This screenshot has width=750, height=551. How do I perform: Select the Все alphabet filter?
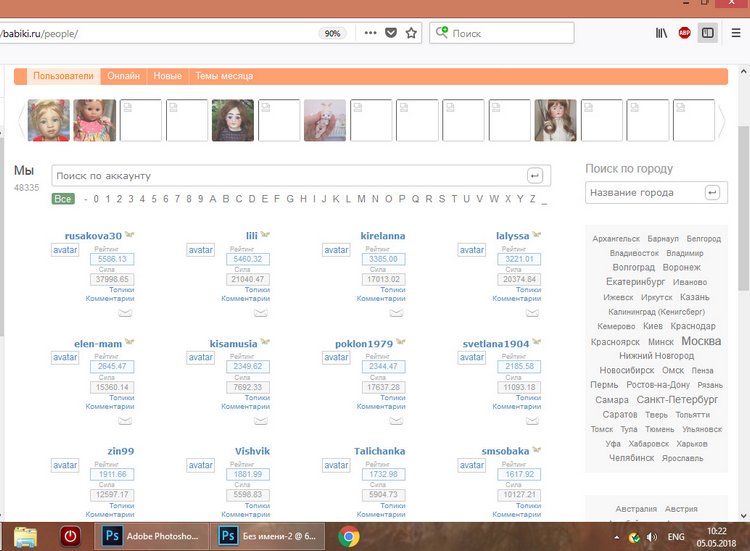(x=63, y=199)
